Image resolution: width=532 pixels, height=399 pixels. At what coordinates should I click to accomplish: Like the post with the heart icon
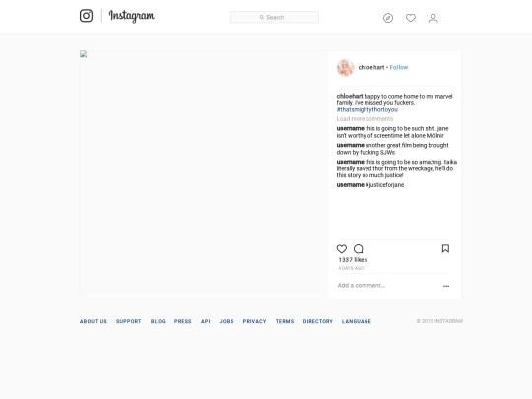pos(342,249)
